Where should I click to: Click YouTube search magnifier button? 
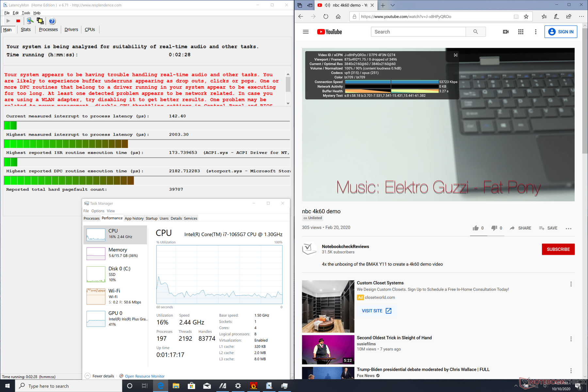[476, 32]
